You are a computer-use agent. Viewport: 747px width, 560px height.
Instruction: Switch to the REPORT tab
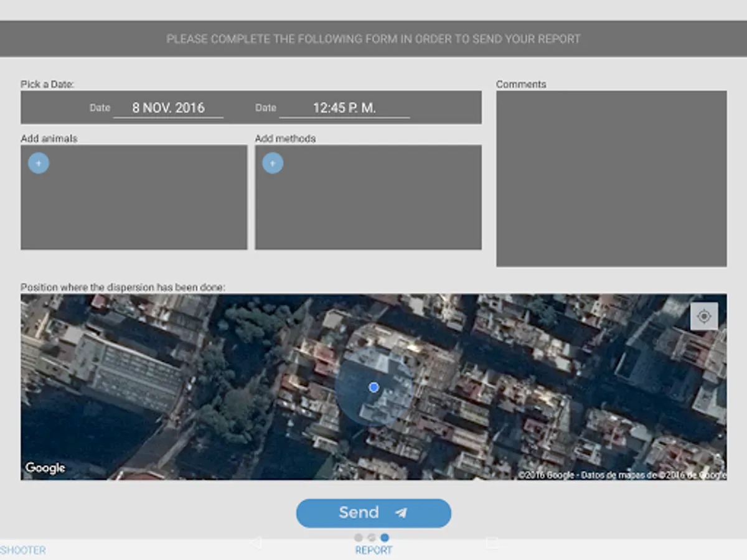pyautogui.click(x=374, y=550)
